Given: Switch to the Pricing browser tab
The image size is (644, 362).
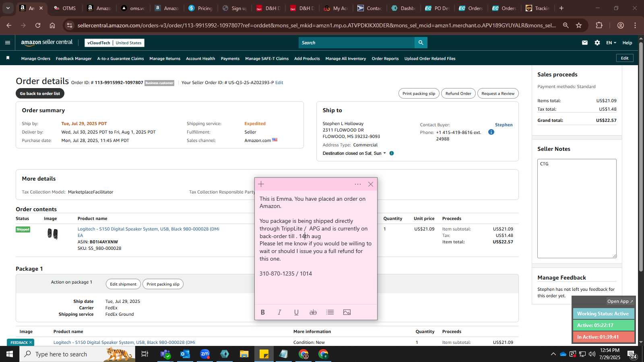Looking at the screenshot, I should point(200,8).
